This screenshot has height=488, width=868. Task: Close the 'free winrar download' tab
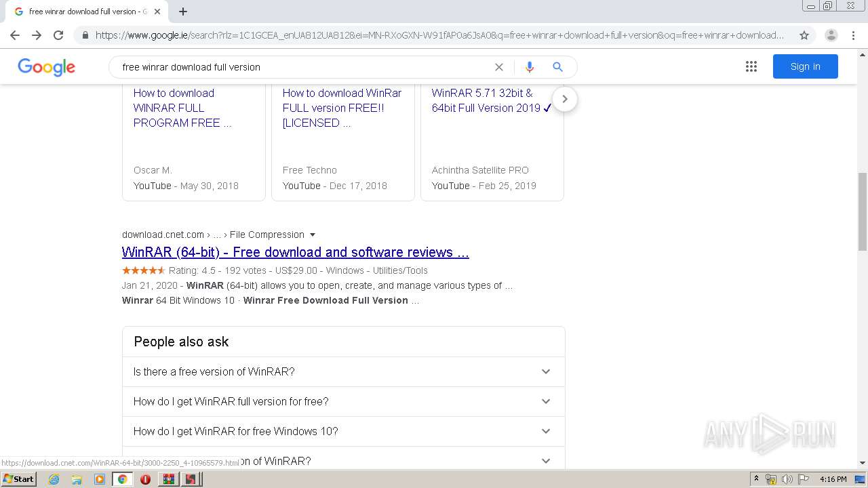point(157,12)
